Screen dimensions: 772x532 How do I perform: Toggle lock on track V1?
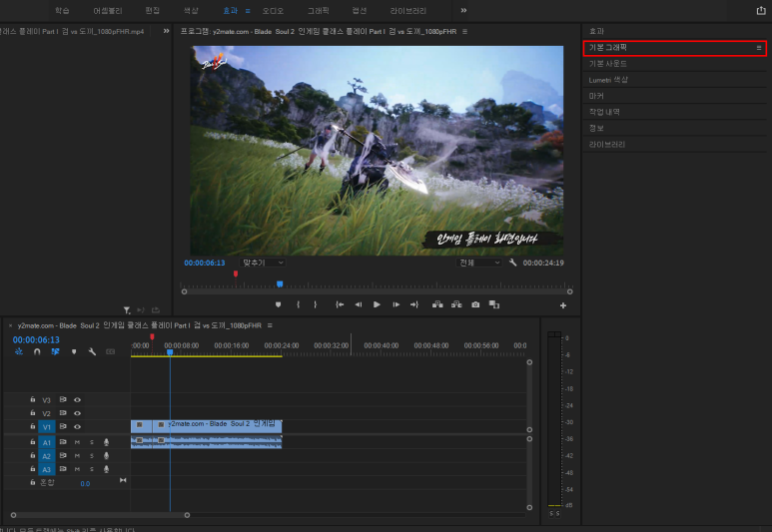33,426
